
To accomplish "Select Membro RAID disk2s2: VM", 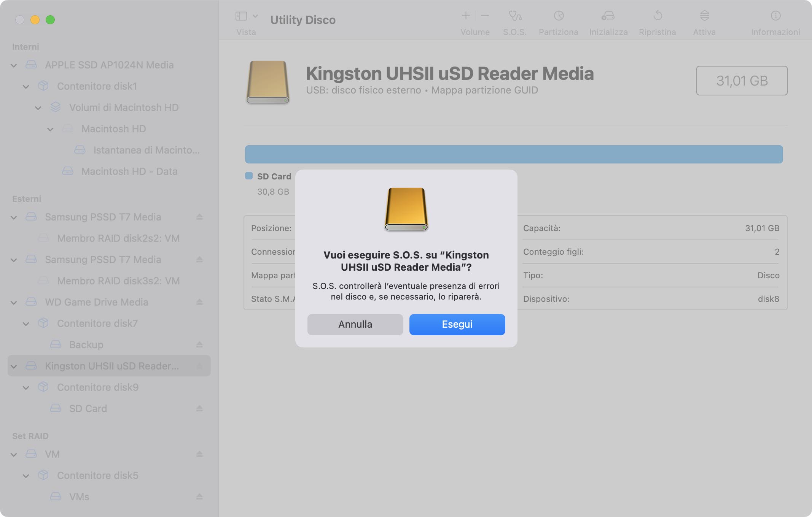I will [x=109, y=238].
